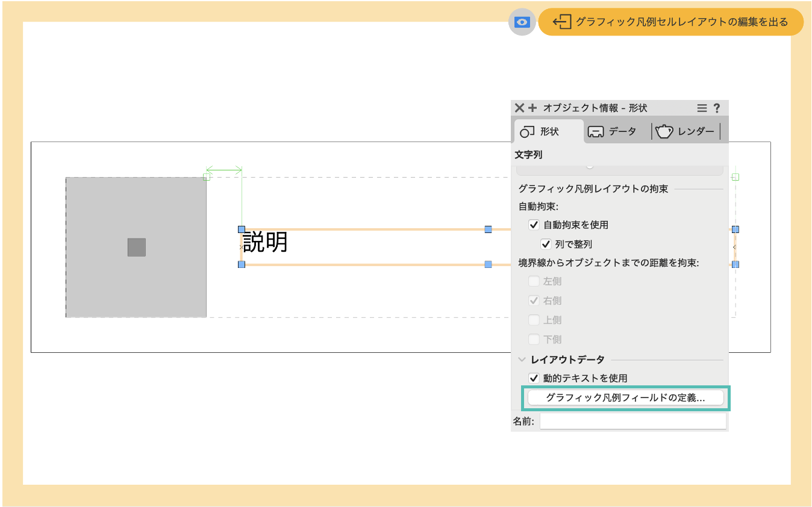Click the question mark help icon
The image size is (812, 507).
pos(717,108)
